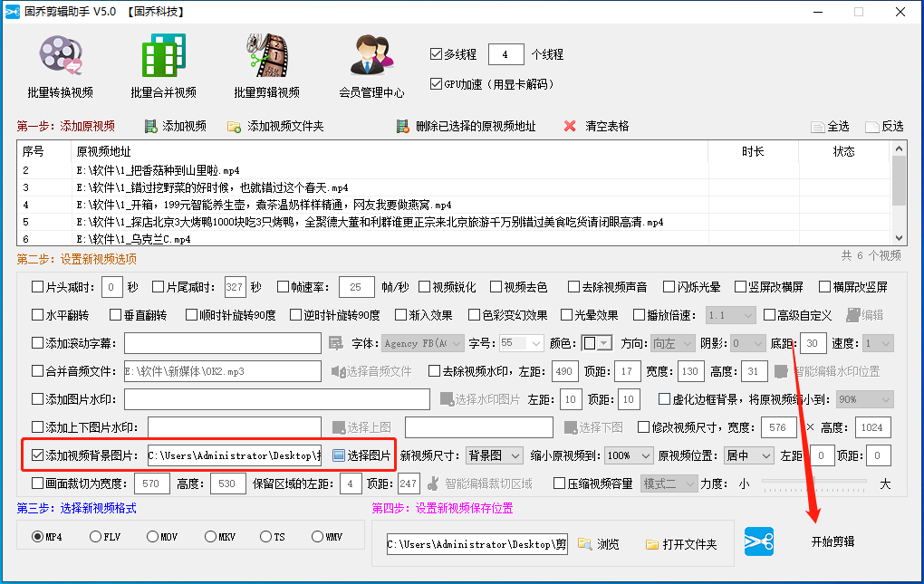Image resolution: width=924 pixels, height=584 pixels.
Task: Click the 状态 column header
Action: pyautogui.click(x=843, y=152)
